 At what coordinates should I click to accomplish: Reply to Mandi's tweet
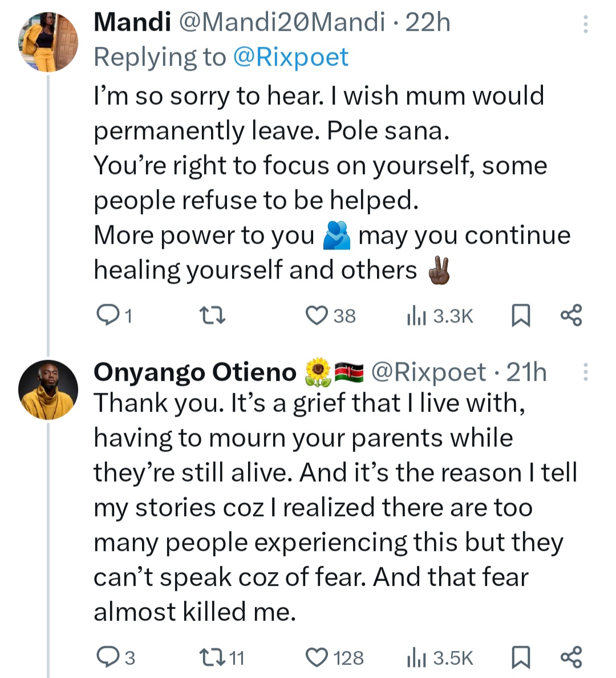tap(107, 315)
